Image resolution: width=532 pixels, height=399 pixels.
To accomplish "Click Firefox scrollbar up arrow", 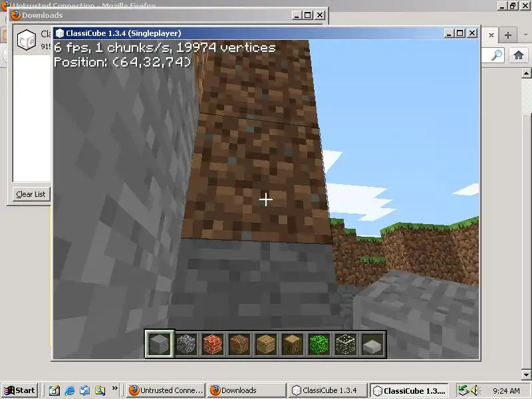I will pyautogui.click(x=526, y=73).
